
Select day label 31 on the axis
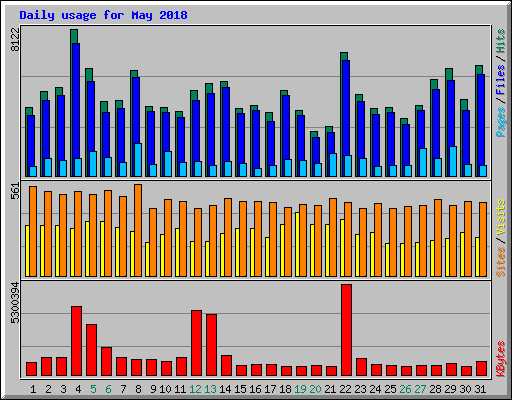point(480,389)
